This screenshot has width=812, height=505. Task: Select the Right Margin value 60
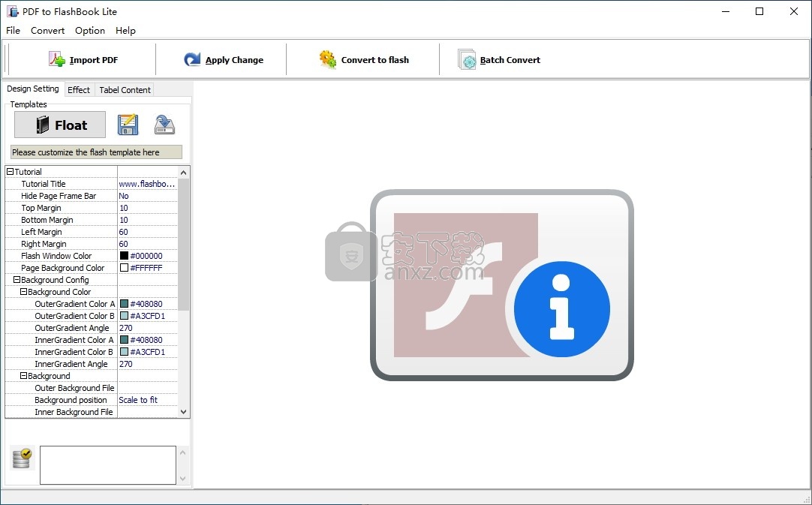click(148, 244)
